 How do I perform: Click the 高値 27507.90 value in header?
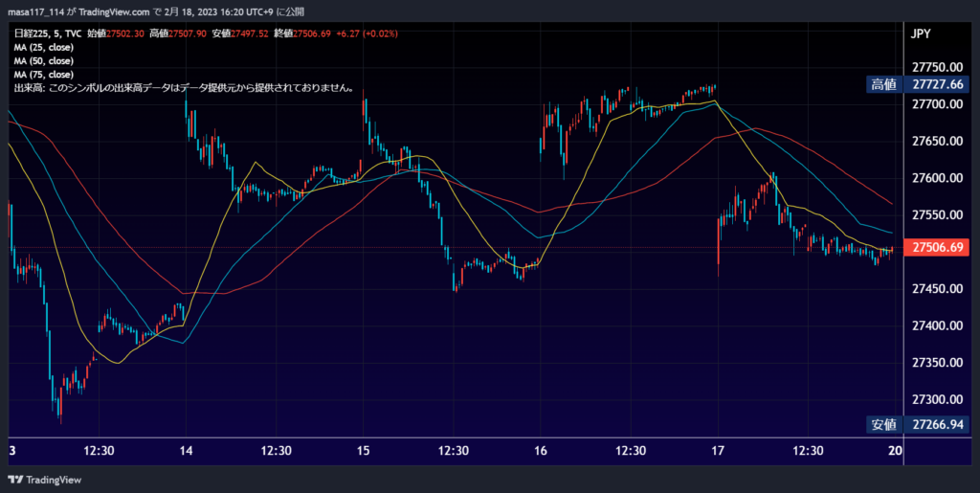click(x=177, y=34)
